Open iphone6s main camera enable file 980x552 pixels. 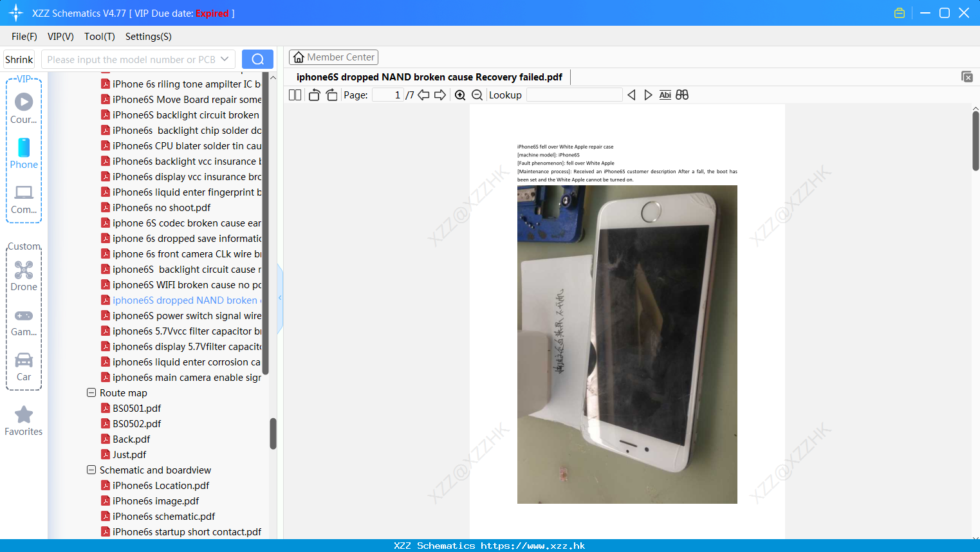click(x=187, y=378)
